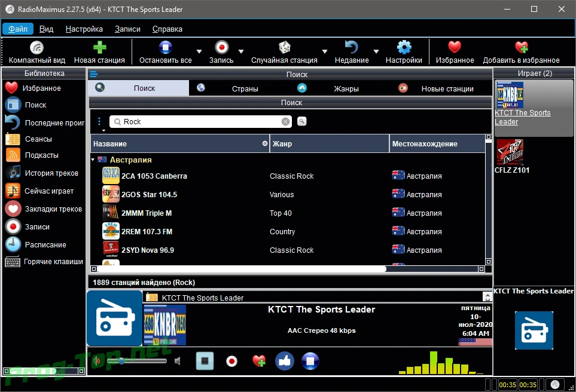This screenshot has height=392, width=576.
Task: Open Favorites (Избранное) in toolbar
Action: point(455,53)
